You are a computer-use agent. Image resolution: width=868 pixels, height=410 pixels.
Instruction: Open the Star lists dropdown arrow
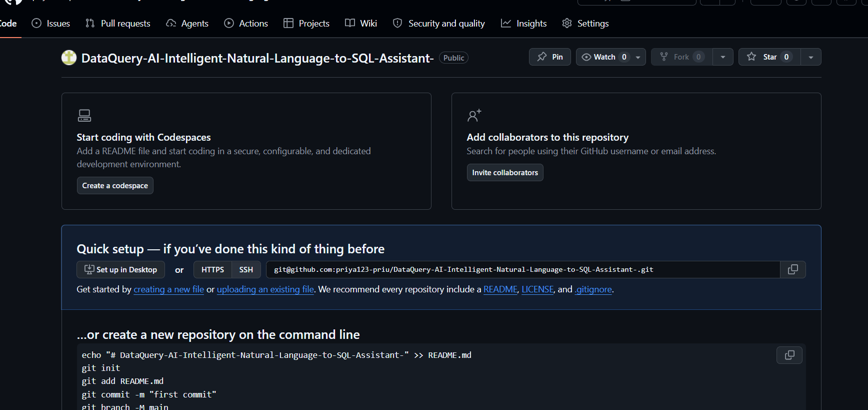(811, 57)
